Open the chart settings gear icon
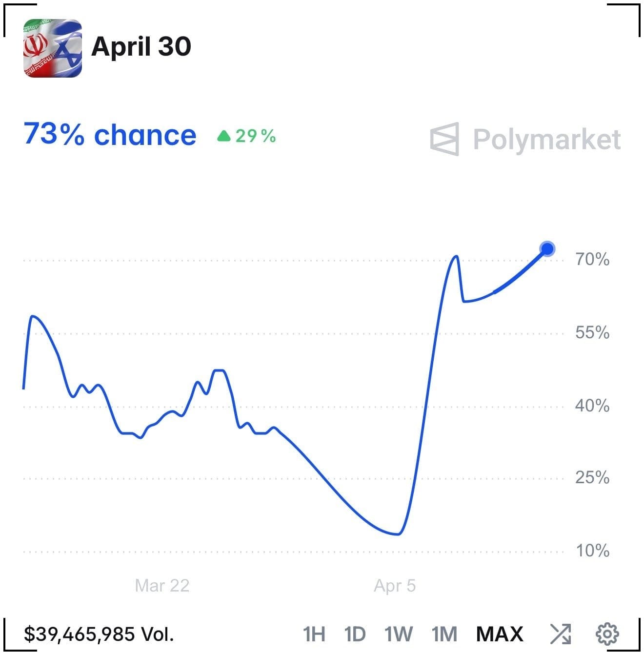This screenshot has height=655, width=644. tap(607, 634)
